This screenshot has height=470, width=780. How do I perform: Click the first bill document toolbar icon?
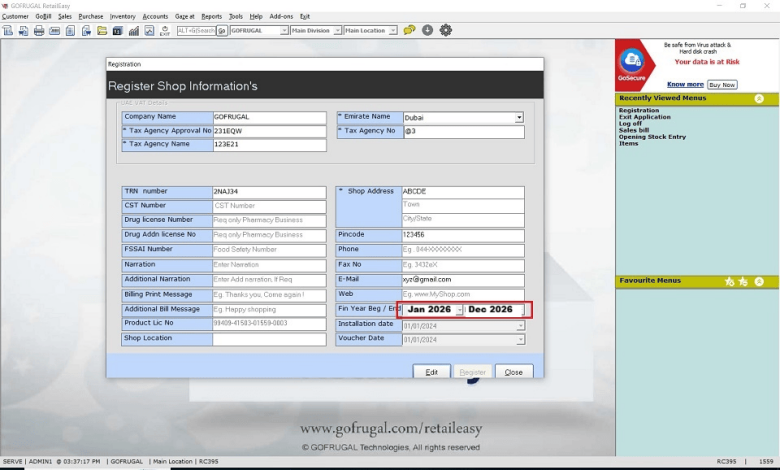pos(7,31)
